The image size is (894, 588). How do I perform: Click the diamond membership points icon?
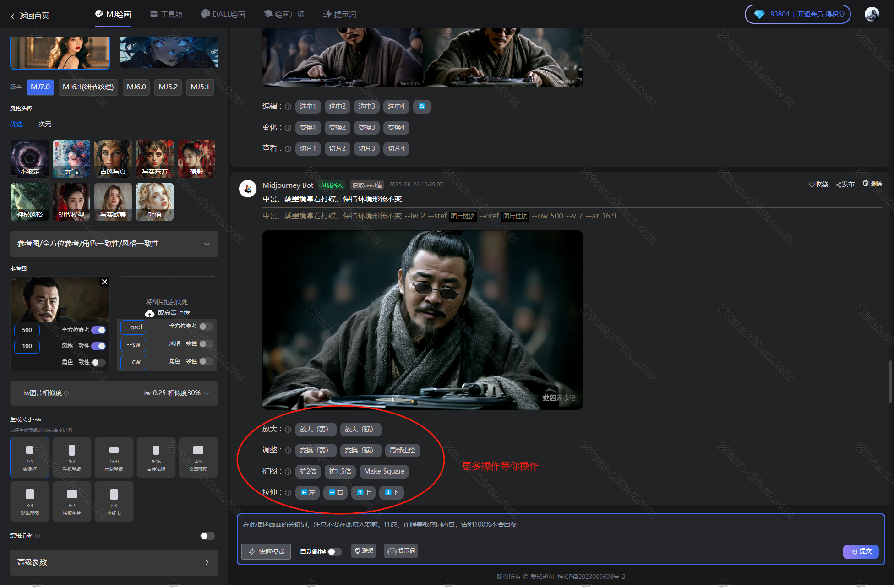(x=759, y=14)
